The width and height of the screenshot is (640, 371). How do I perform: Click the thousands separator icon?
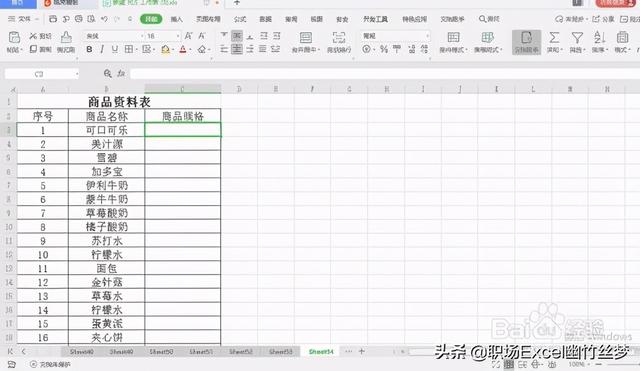(x=397, y=49)
